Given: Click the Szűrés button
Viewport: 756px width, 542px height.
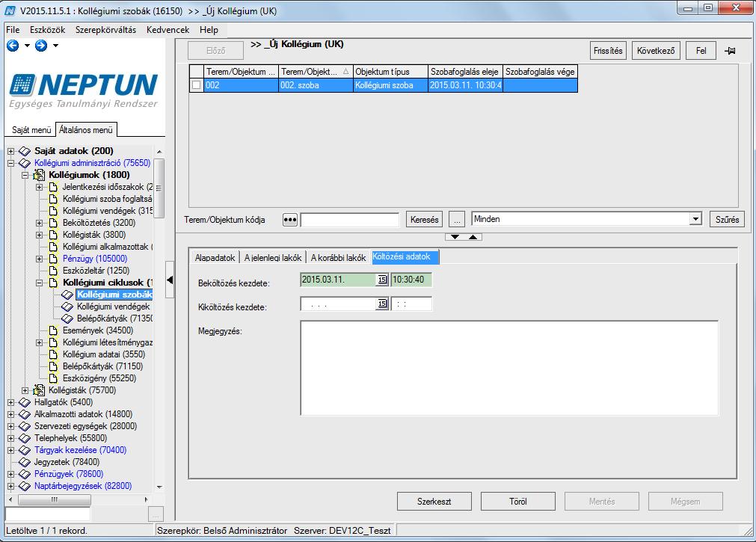Looking at the screenshot, I should coord(727,220).
